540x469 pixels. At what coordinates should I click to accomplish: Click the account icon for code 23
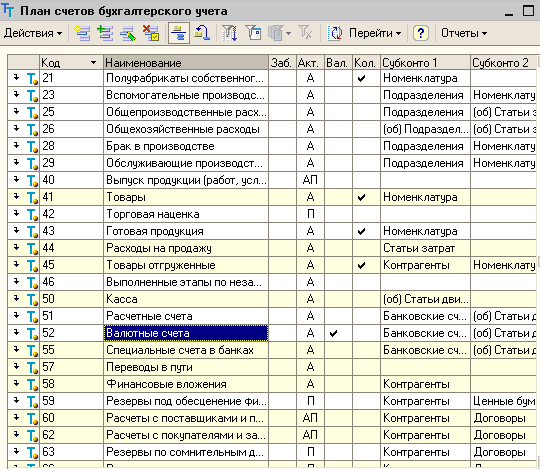point(32,95)
